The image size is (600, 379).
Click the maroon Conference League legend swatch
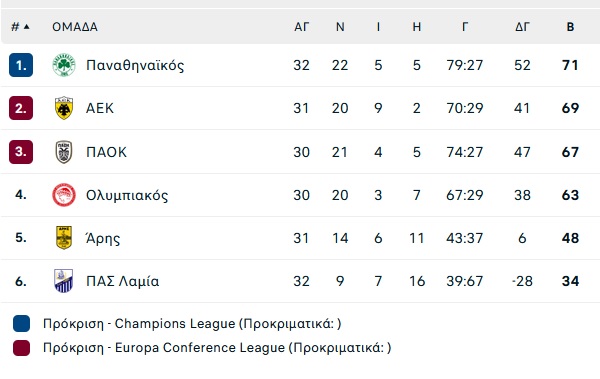(x=21, y=348)
